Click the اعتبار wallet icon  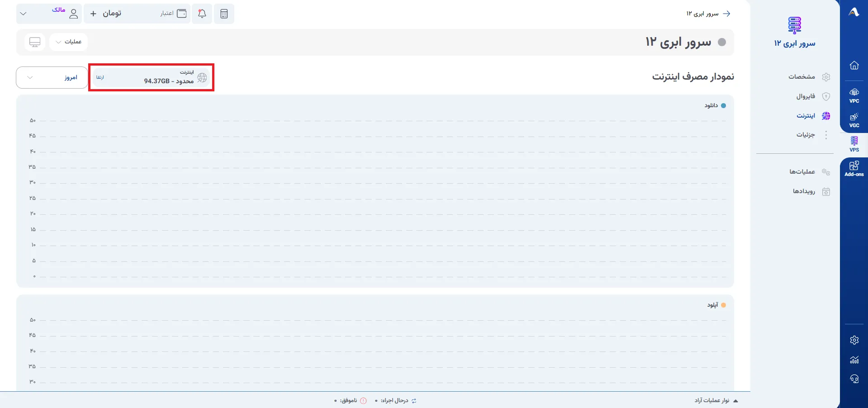(x=182, y=14)
